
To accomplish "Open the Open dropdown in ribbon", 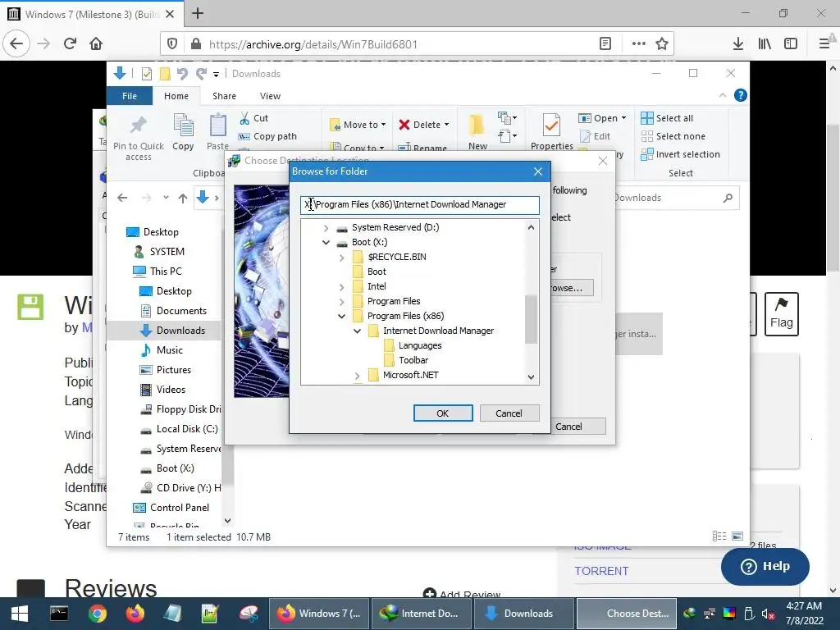I will (603, 118).
